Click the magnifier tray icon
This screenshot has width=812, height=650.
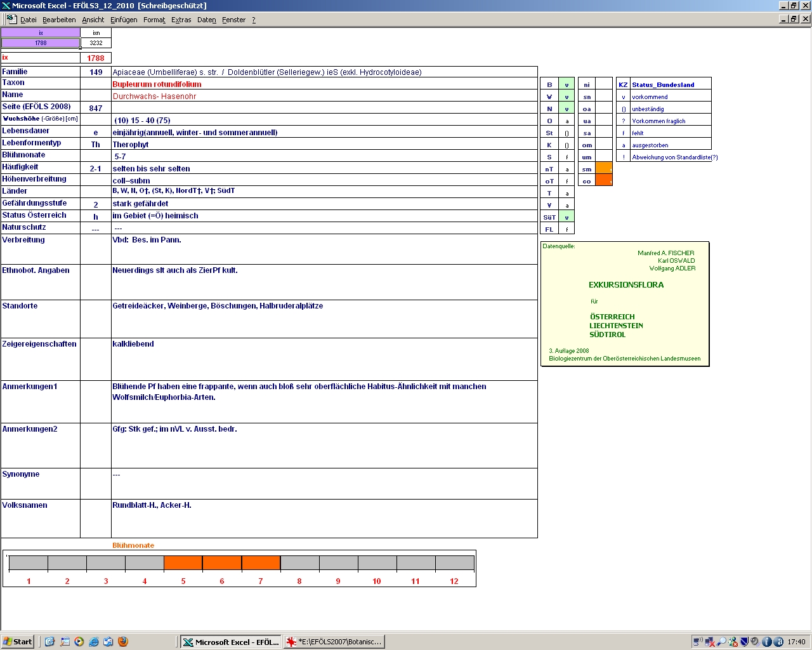point(721,642)
